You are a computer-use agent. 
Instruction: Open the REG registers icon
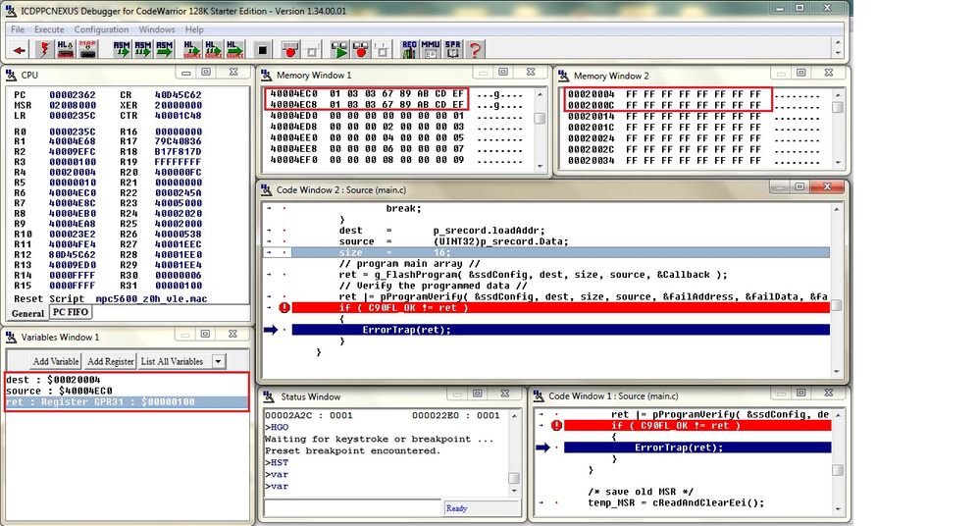pos(409,49)
